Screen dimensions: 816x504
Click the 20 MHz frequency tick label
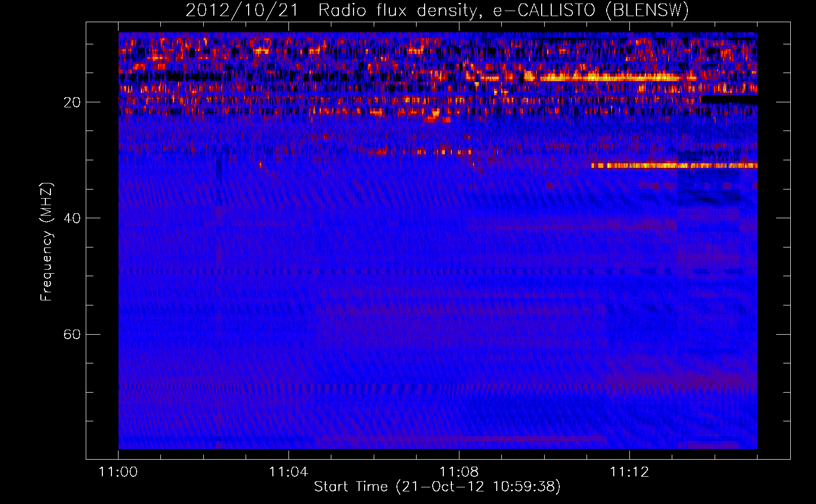click(x=72, y=102)
